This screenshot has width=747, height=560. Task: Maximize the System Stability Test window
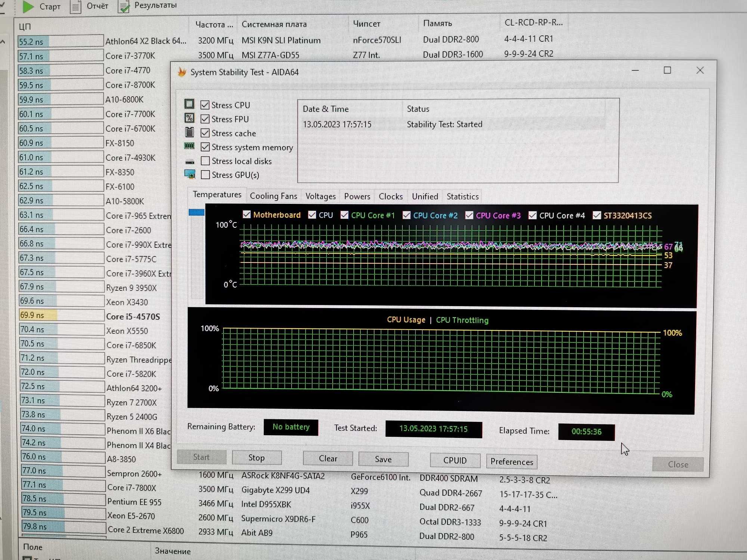(x=667, y=70)
